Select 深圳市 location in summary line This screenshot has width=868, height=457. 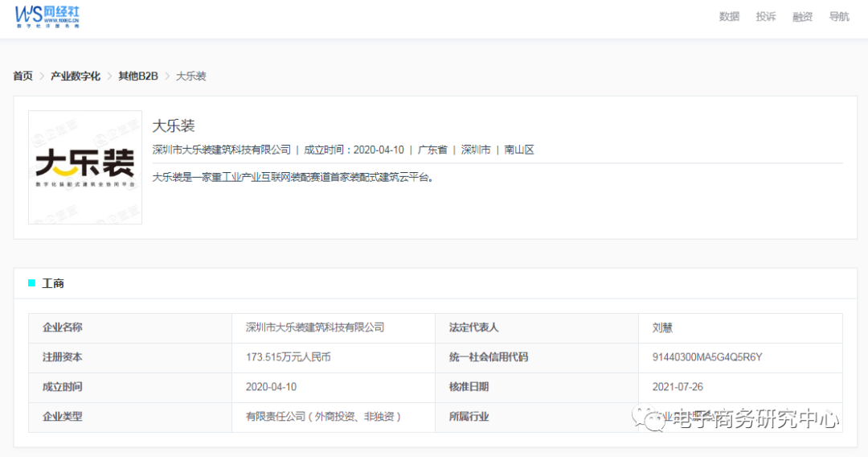(476, 150)
